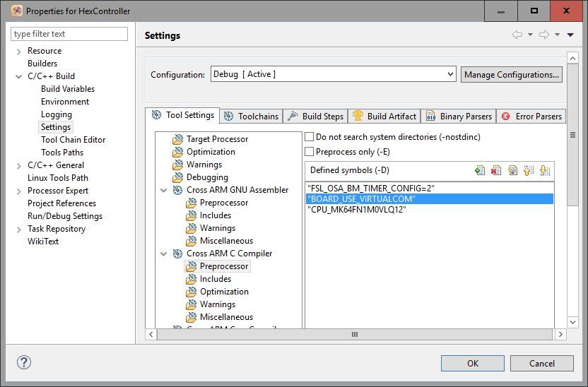Select the BOARD_USE_VIRTUALCOM symbol

[430, 198]
